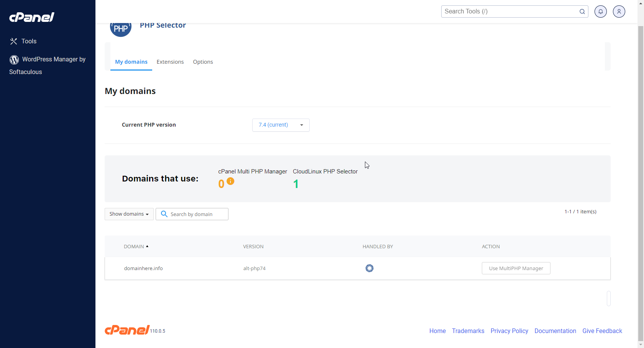
Task: Open the Trademarks footer link
Action: pos(468,331)
